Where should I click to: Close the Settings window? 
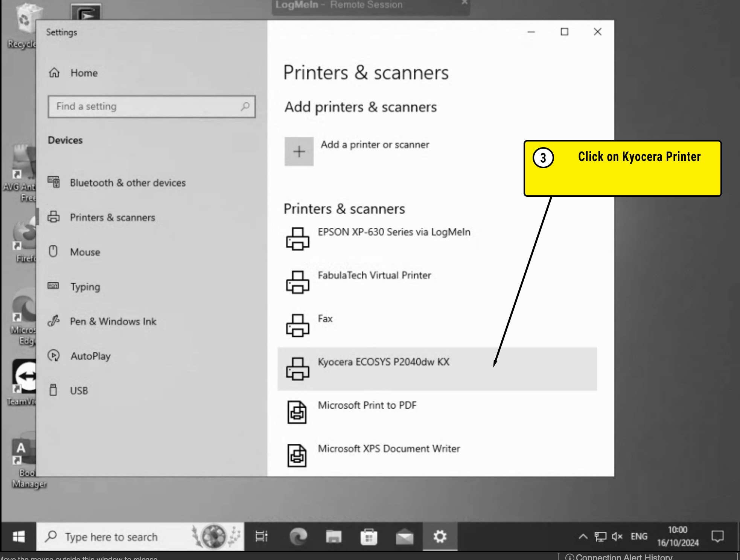coord(598,32)
